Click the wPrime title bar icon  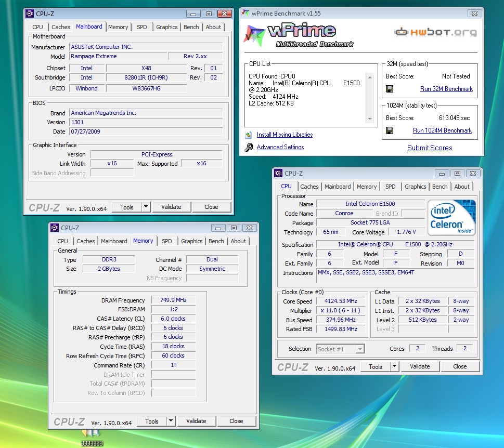[x=245, y=13]
